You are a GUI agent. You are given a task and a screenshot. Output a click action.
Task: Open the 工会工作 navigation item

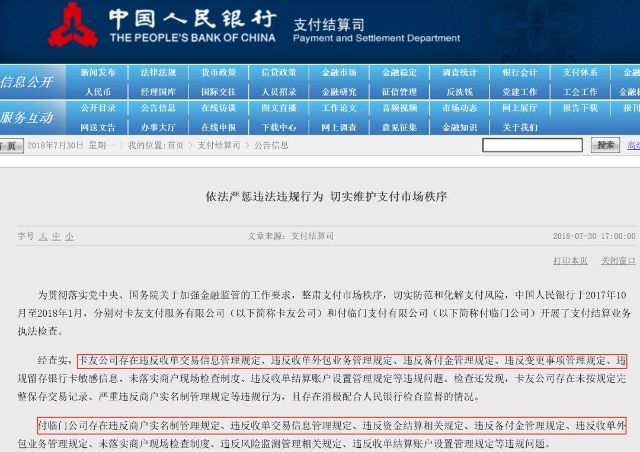coord(580,92)
